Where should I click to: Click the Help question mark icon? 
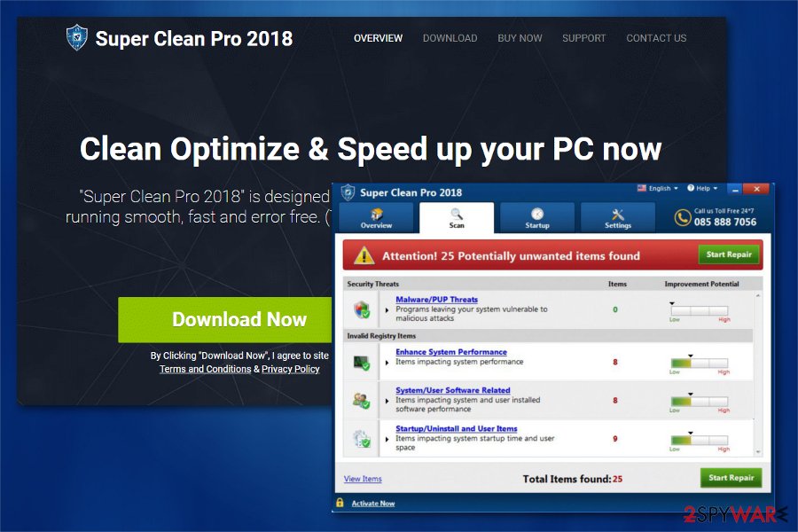click(x=691, y=188)
